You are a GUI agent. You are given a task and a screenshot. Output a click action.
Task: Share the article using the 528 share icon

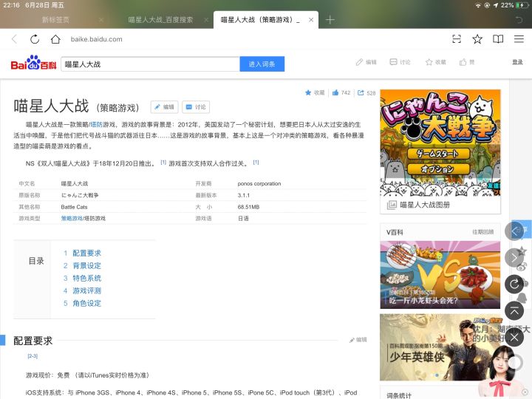tap(366, 93)
